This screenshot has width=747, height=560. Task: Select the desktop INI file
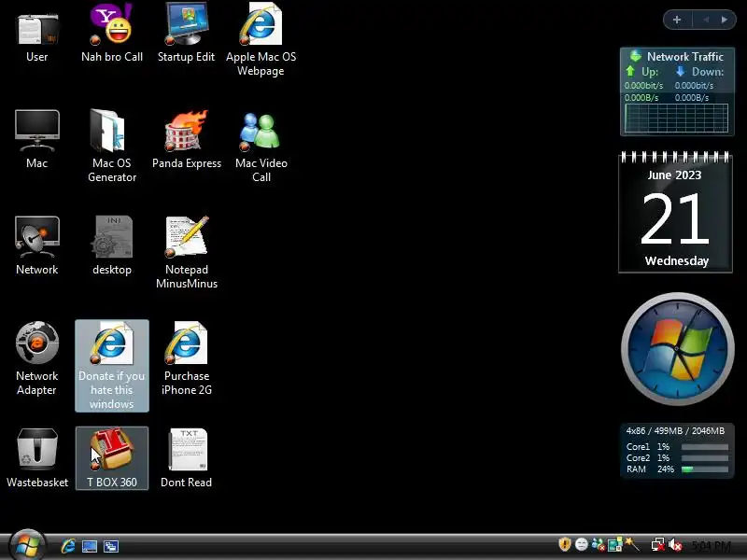click(x=112, y=245)
